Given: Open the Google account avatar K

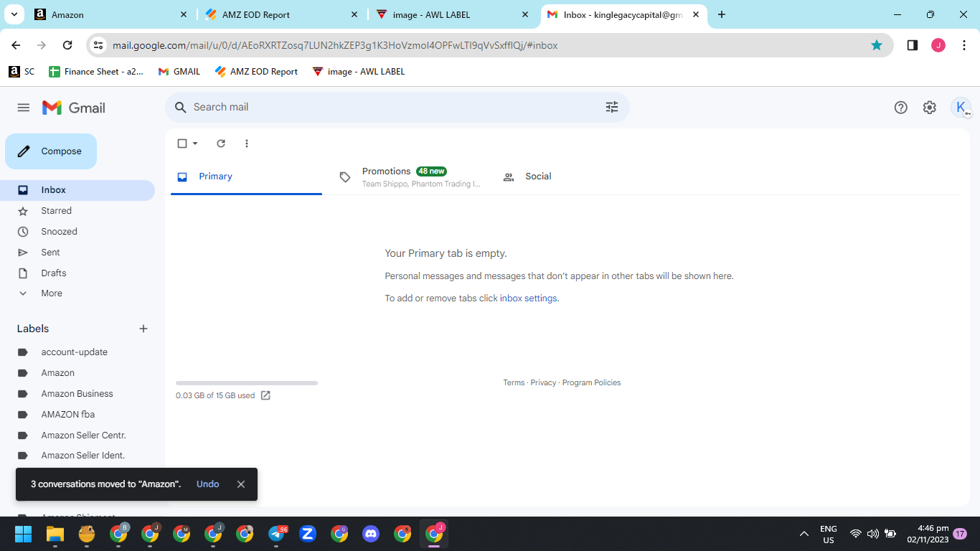Looking at the screenshot, I should point(961,108).
